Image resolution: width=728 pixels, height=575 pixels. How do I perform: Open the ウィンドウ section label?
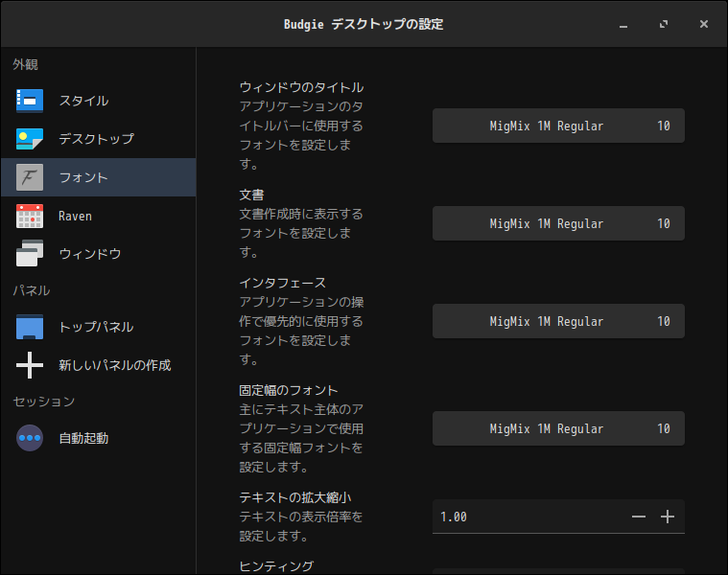tap(90, 254)
